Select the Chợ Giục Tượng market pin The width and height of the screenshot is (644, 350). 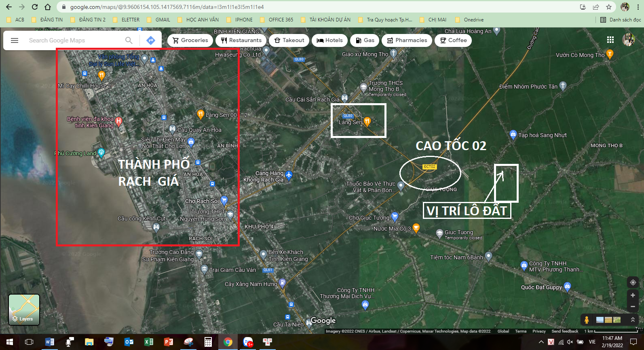[395, 216]
